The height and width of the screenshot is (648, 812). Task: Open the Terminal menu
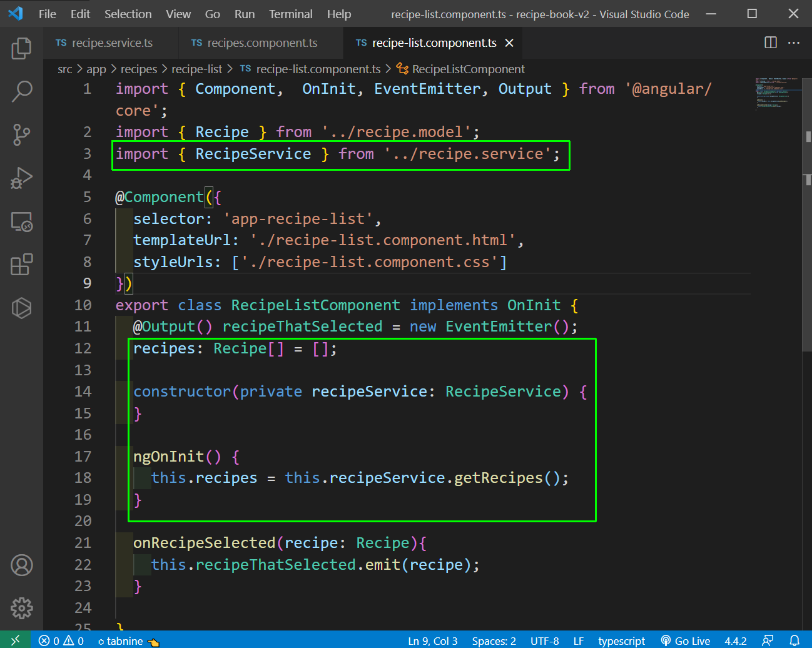click(291, 14)
